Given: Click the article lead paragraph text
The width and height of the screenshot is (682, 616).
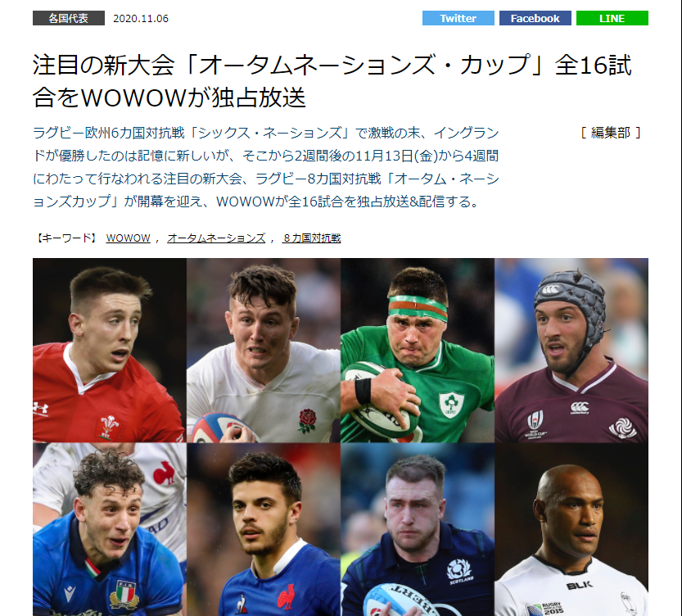Looking at the screenshot, I should [x=266, y=167].
